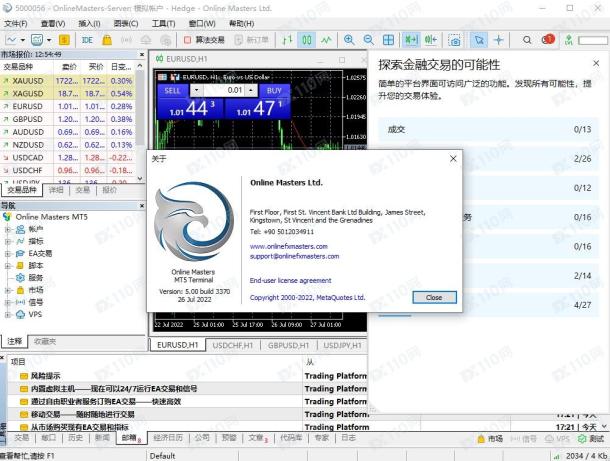Click the search input field in toolbar
The width and height of the screenshot is (610, 461).
click(592, 40)
